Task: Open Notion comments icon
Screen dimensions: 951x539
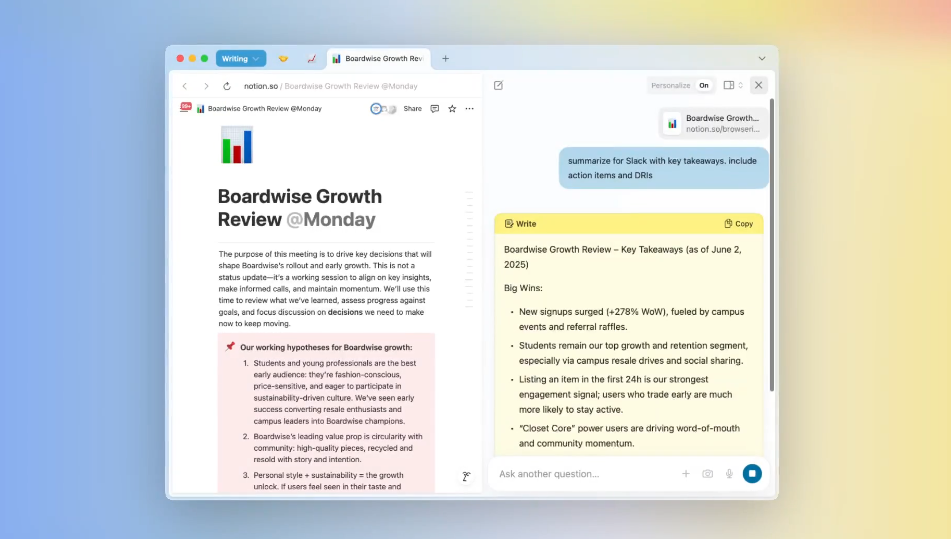Action: click(434, 108)
